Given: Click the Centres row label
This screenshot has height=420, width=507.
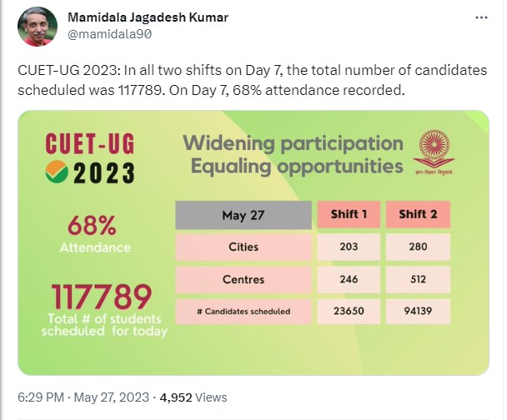Looking at the screenshot, I should click(243, 279).
